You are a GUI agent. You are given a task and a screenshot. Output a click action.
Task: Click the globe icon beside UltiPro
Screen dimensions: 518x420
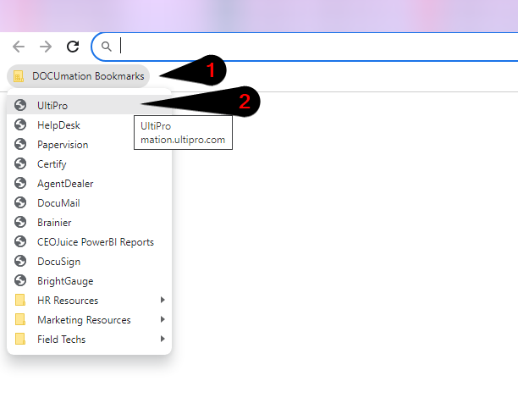point(20,105)
